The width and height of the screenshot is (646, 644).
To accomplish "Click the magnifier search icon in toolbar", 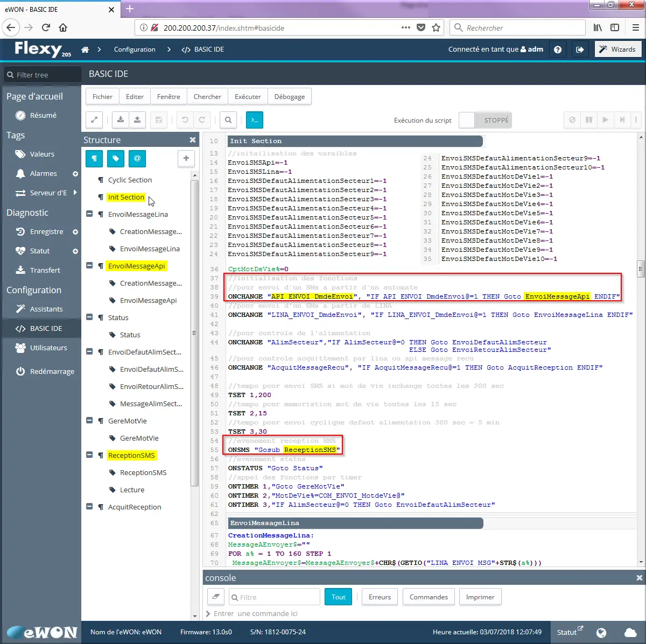I will tap(228, 120).
